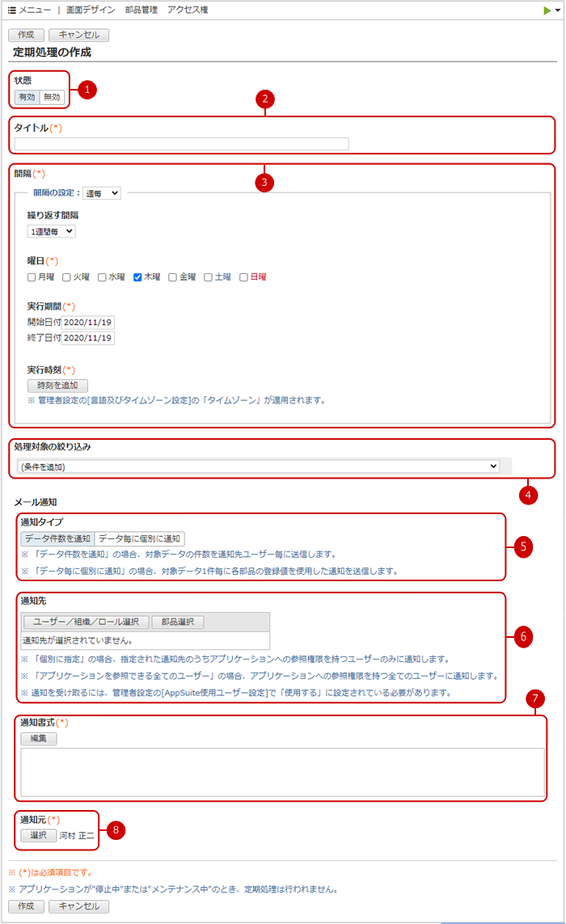Click the green play arrow icon
Image resolution: width=566 pixels, height=924 pixels.
coord(547,10)
